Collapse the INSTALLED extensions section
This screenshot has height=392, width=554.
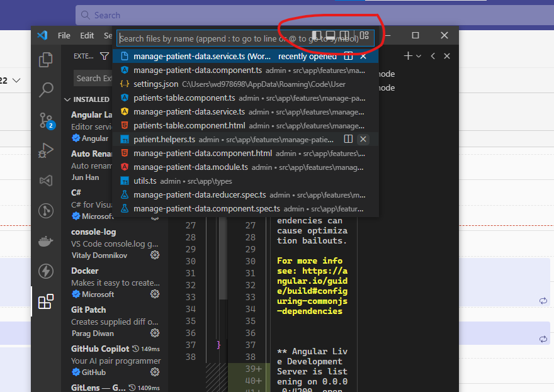[67, 99]
